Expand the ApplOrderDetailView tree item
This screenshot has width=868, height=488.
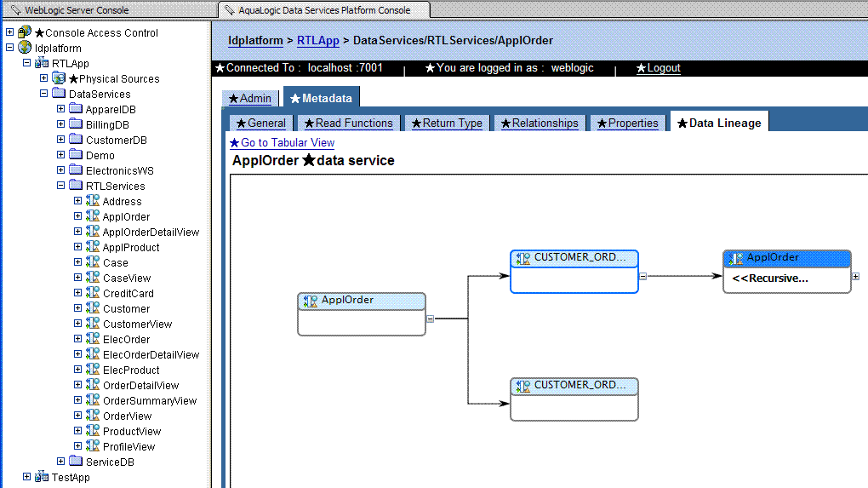pos(78,232)
